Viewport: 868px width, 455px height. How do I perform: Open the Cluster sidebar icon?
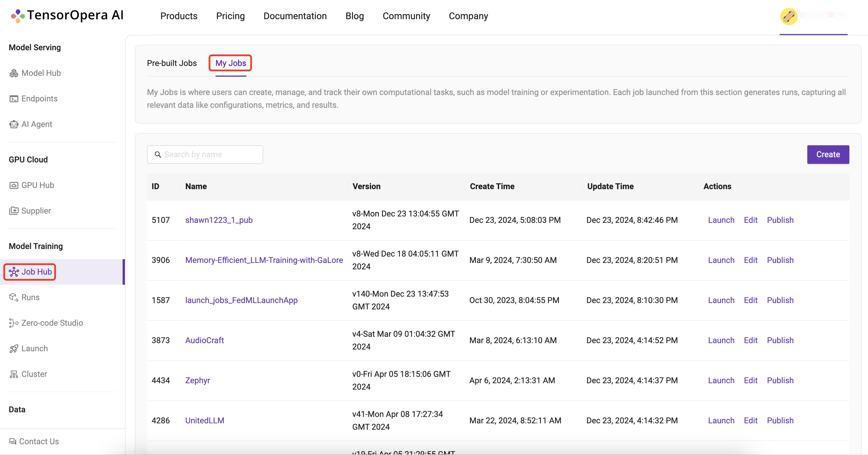14,375
